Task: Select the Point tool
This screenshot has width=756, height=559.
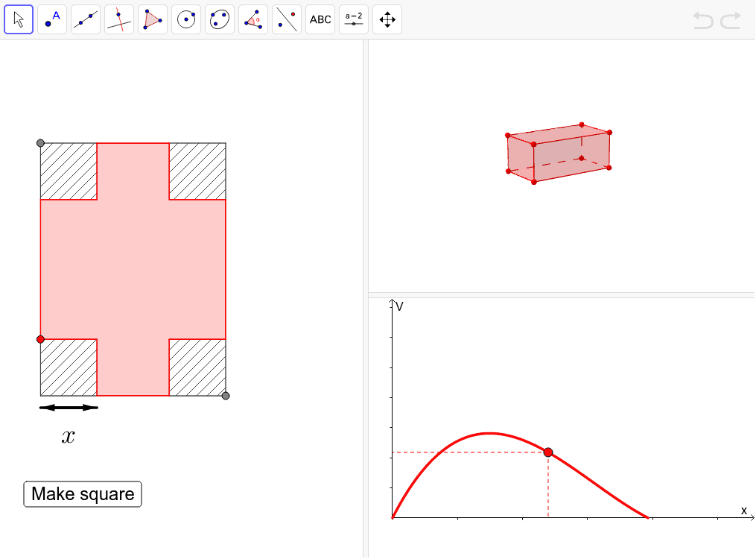Action: [51, 19]
